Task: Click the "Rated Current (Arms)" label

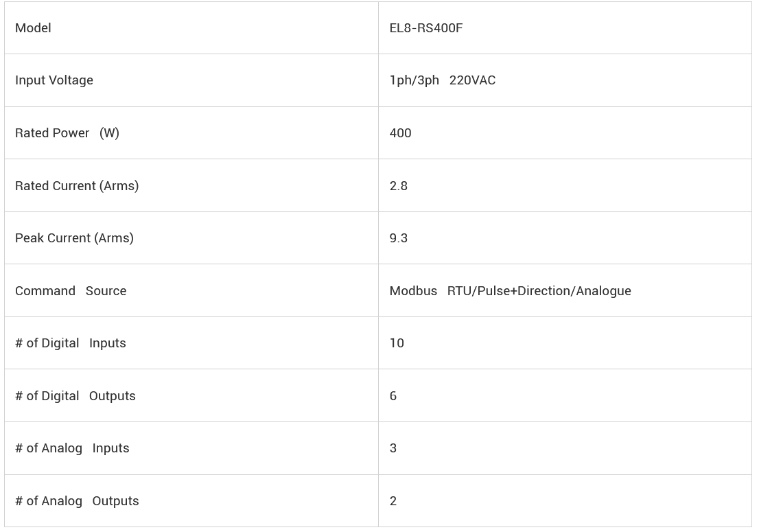Action: [x=77, y=186]
